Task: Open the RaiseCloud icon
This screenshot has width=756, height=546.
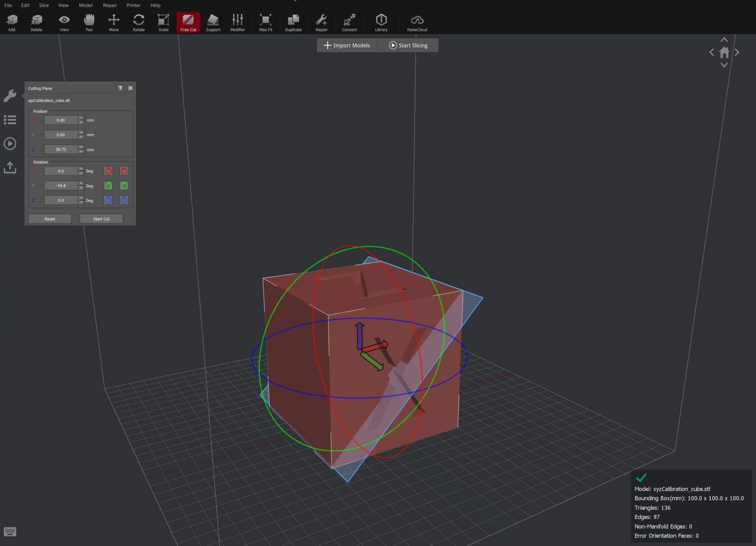Action: click(x=417, y=22)
